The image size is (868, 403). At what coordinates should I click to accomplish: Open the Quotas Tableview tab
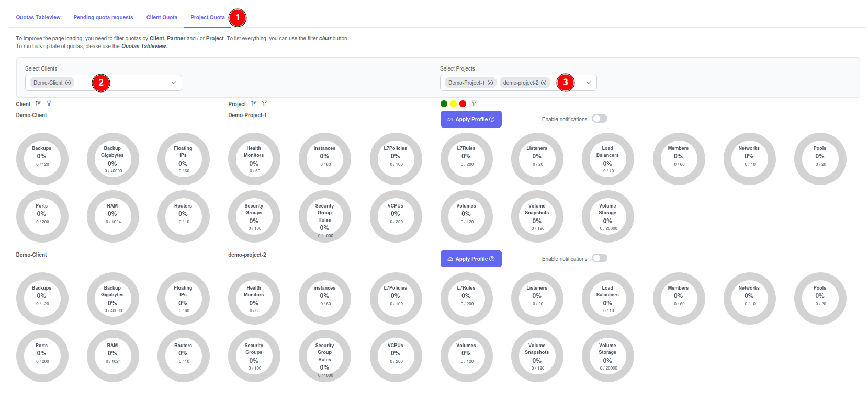(x=38, y=17)
